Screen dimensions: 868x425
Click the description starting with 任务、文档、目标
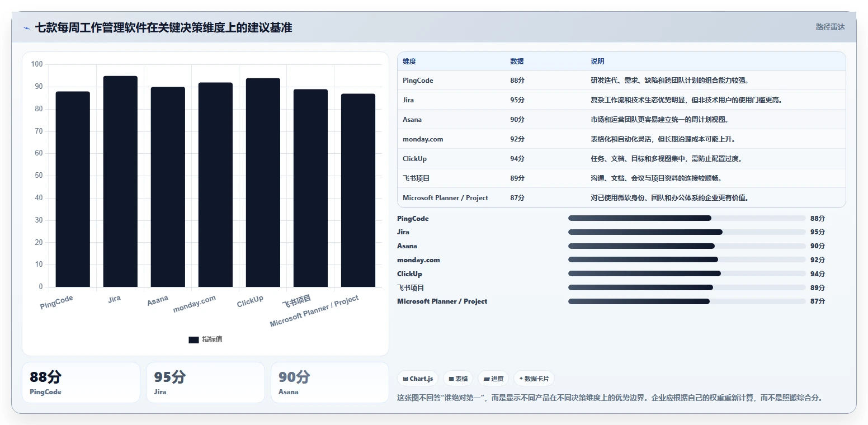(666, 159)
